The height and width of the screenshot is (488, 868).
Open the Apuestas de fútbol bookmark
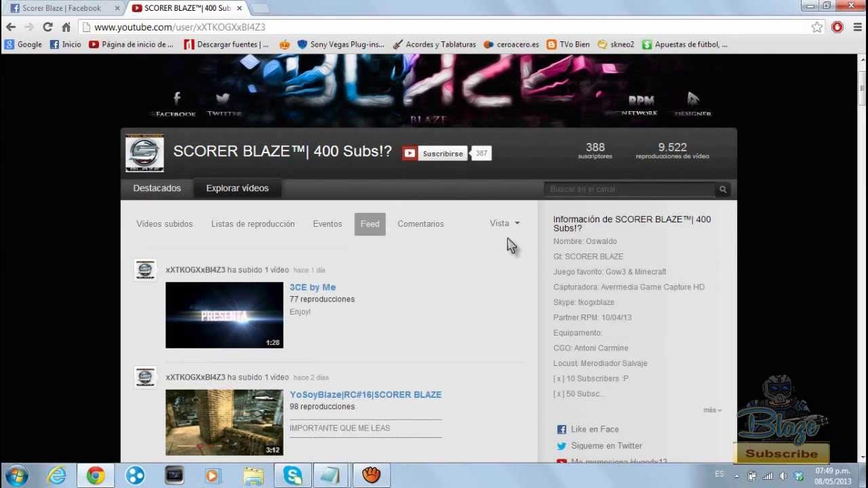pos(684,45)
